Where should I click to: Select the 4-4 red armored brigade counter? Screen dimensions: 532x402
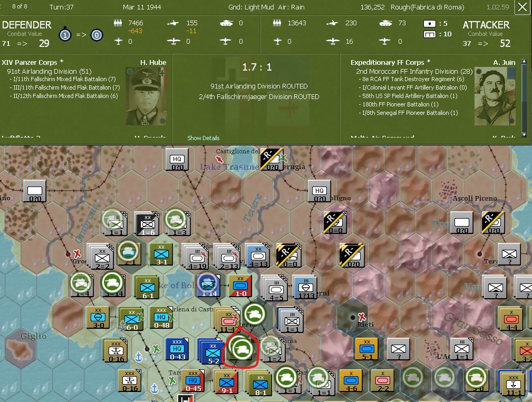click(511, 319)
